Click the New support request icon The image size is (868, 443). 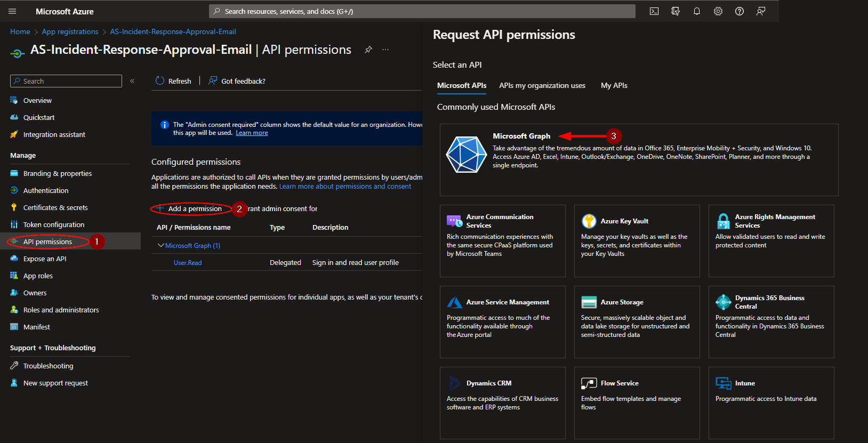(x=14, y=383)
